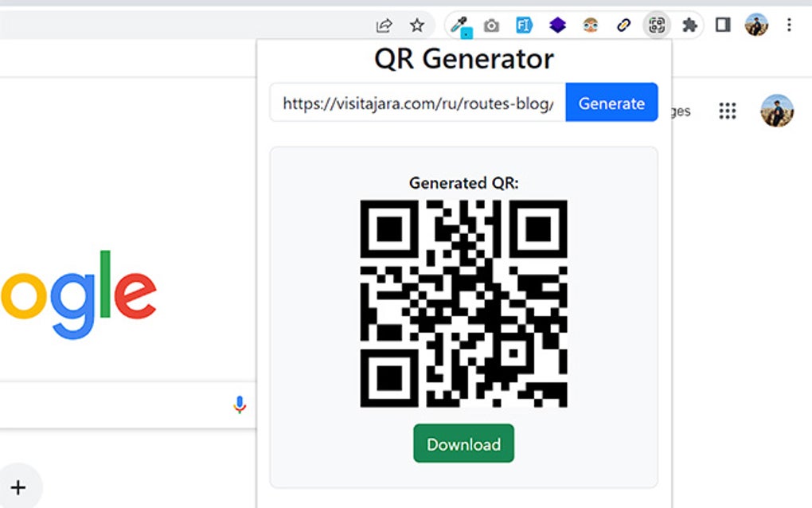Open the QR code generator extension

coord(656,25)
